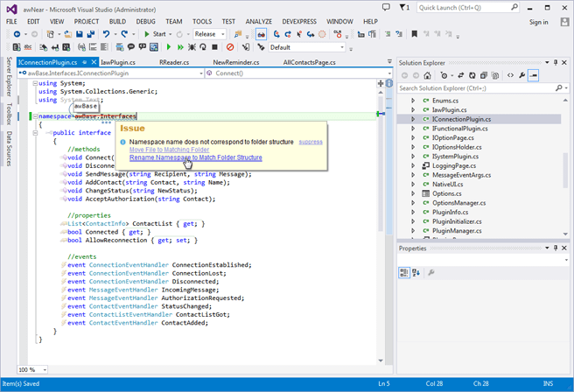Click the Collapse All icon in Solution Explorer
Screen dimensions: 574x392
485,75
